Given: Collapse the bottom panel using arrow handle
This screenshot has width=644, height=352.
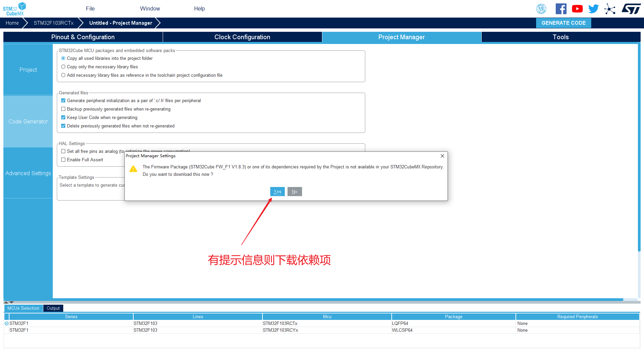Looking at the screenshot, I should click(11, 302).
